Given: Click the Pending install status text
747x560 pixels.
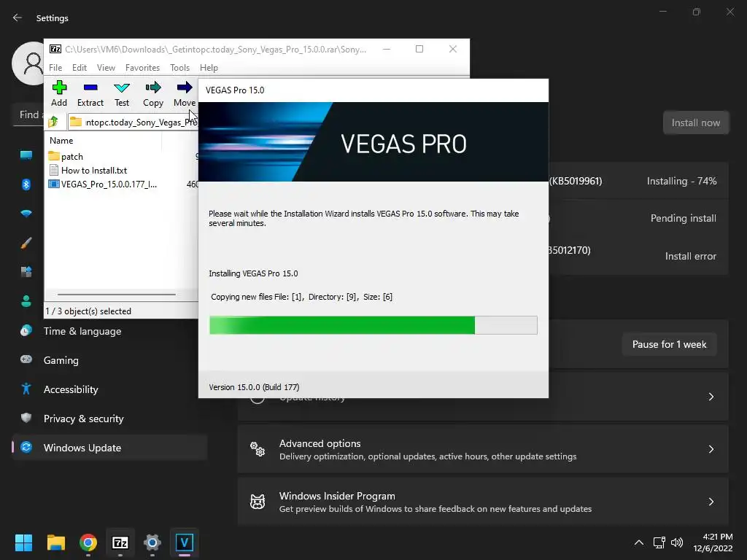Looking at the screenshot, I should click(x=683, y=218).
